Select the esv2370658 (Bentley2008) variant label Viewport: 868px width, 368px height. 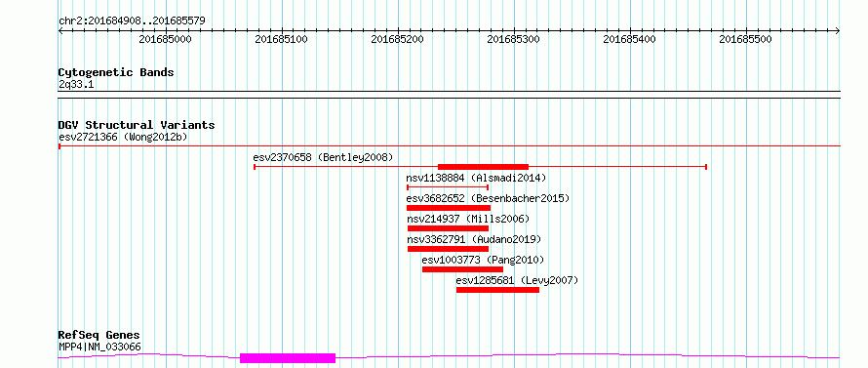point(323,157)
